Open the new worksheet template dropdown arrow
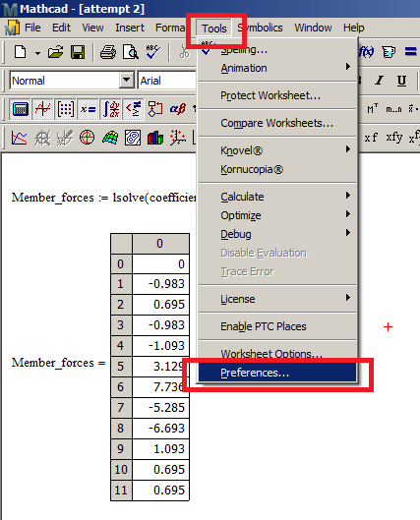Screen dimensions: 420x520 click(x=37, y=53)
